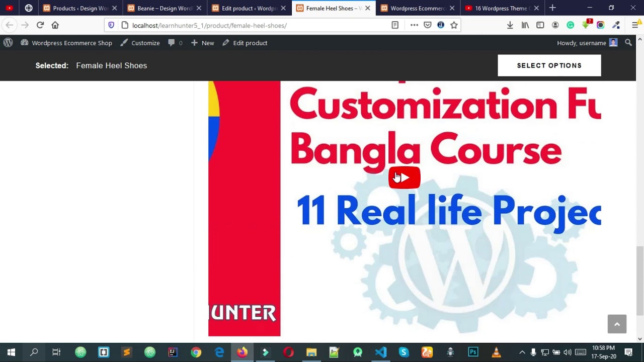The image size is (644, 362).
Task: Open the Edit product link
Action: (245, 43)
